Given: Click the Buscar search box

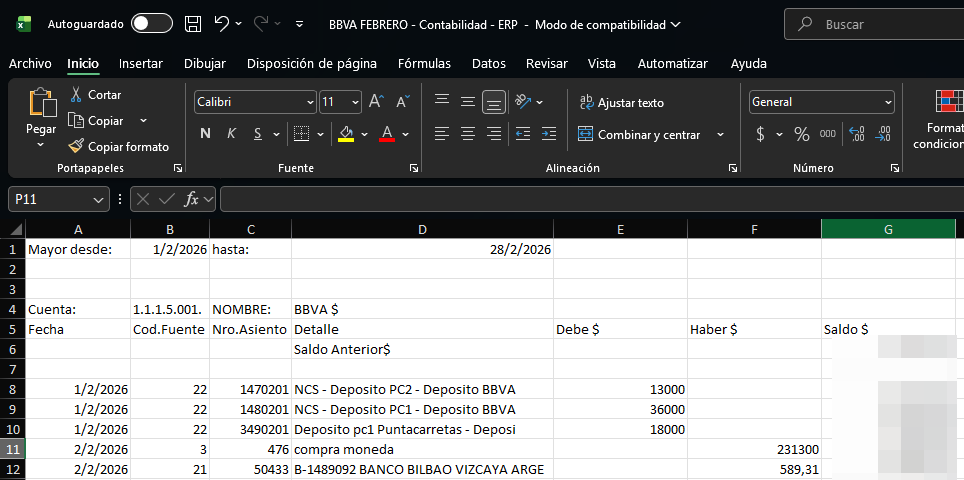Looking at the screenshot, I should [874, 25].
